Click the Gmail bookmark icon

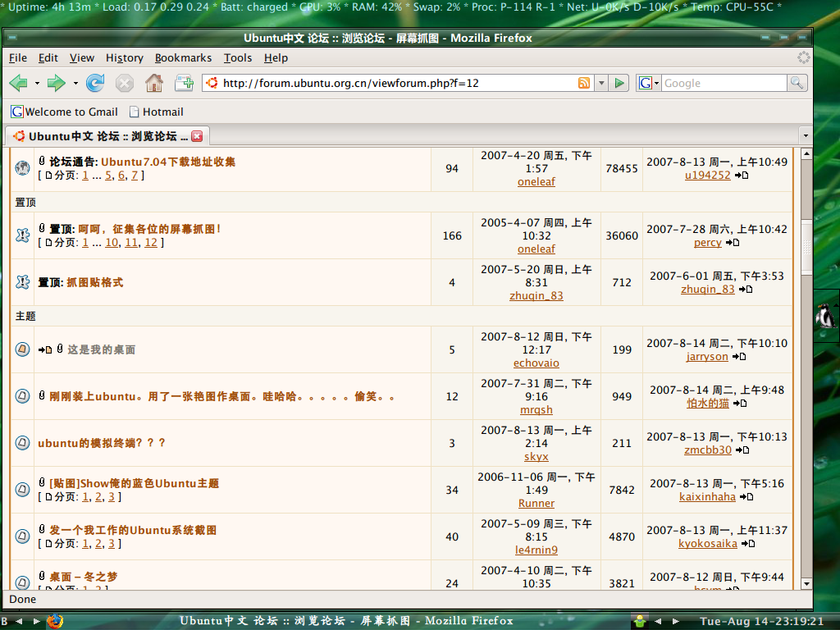point(17,112)
